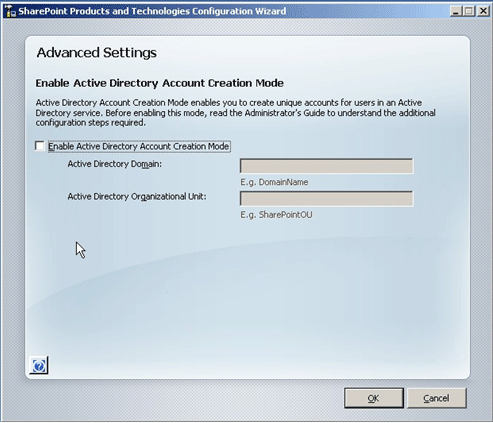
Task: Click the paragraph describing Active Directory Account Creation Mode
Action: 235,113
